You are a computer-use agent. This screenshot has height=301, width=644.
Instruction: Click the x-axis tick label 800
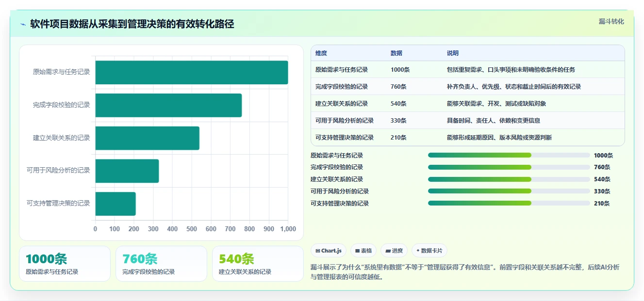[249, 229]
